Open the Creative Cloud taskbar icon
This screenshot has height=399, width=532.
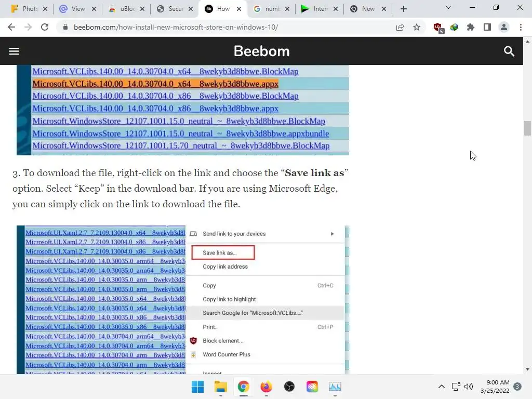[312, 387]
